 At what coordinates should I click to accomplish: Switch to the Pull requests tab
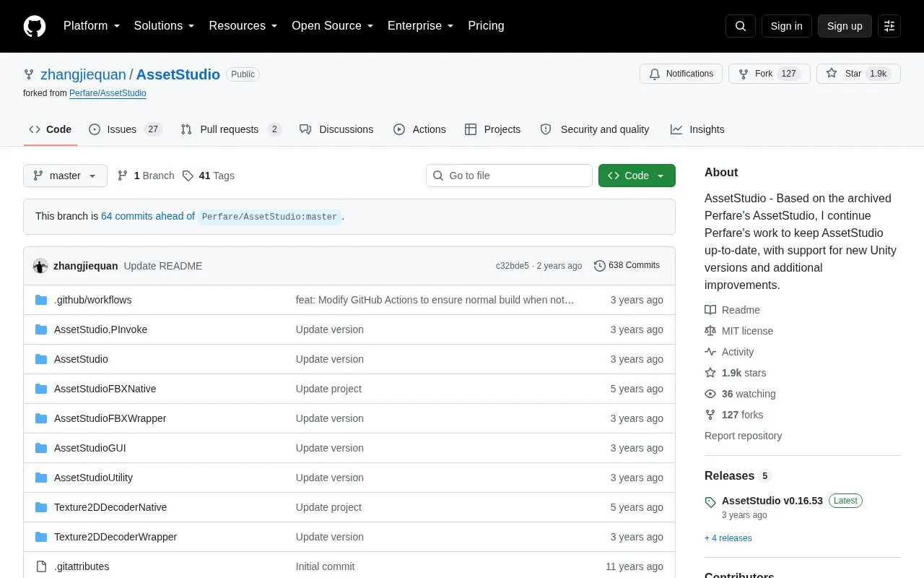(231, 129)
